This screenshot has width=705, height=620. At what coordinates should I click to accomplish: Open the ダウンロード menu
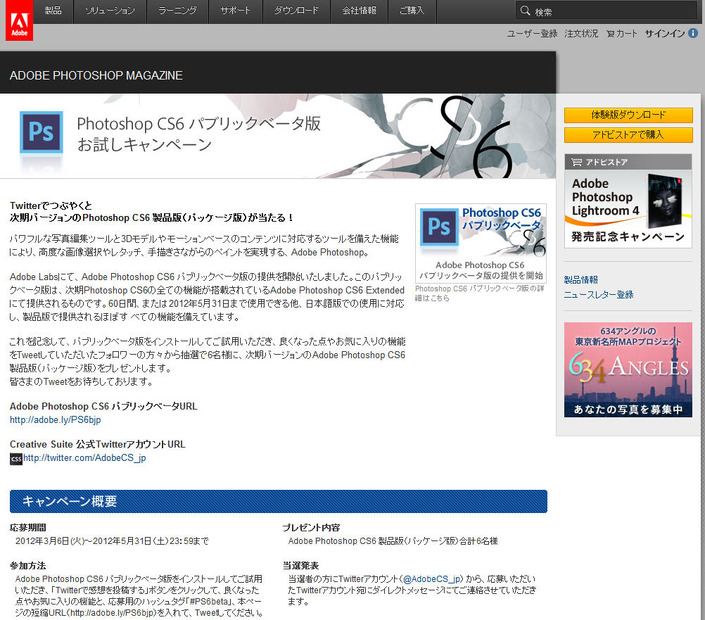click(x=297, y=11)
